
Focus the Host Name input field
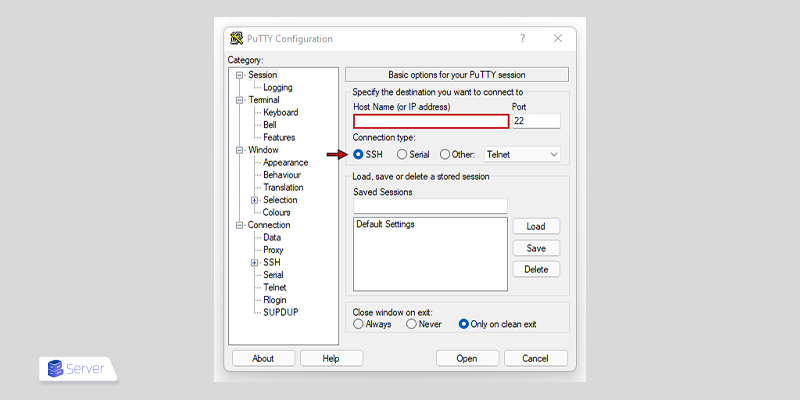tap(431, 121)
